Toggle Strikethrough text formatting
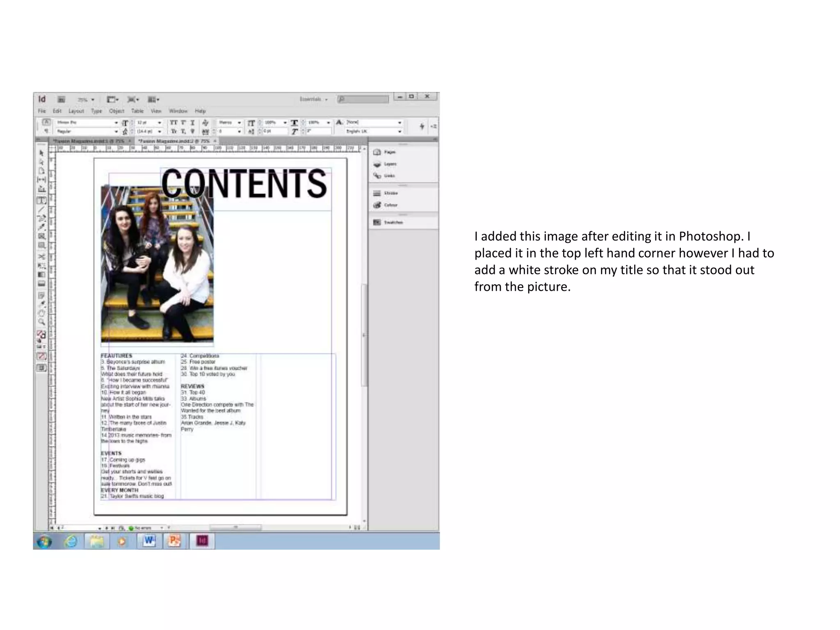 click(x=192, y=131)
